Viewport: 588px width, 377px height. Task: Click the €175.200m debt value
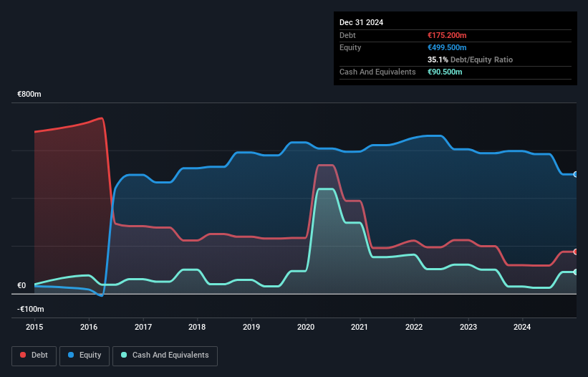click(447, 35)
